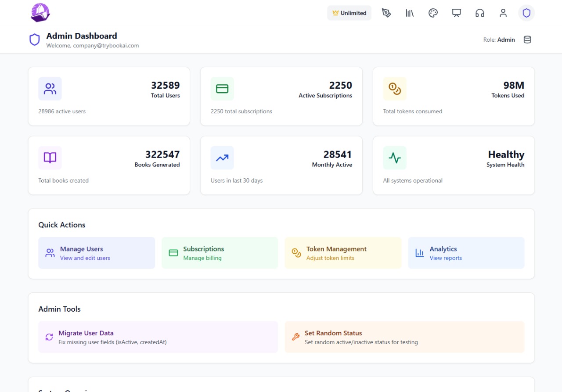This screenshot has width=562, height=392.
Task: Click the database icon beside Role Admin
Action: (527, 40)
